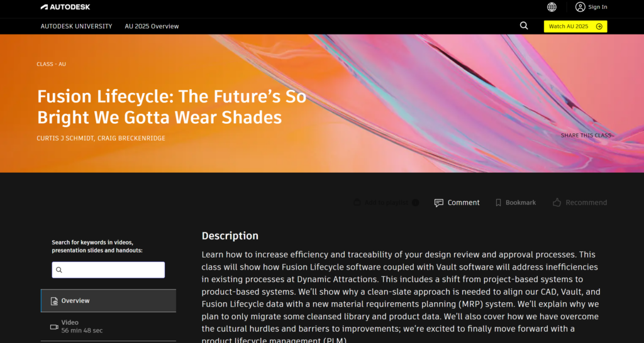Screen dimensions: 644x343
Task: Click the video camera icon
Action: 55,327
